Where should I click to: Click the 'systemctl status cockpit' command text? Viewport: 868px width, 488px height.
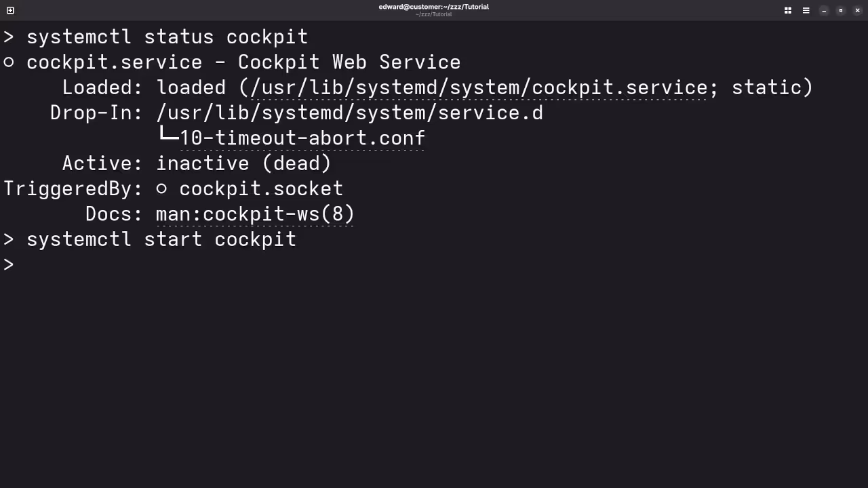click(x=167, y=37)
